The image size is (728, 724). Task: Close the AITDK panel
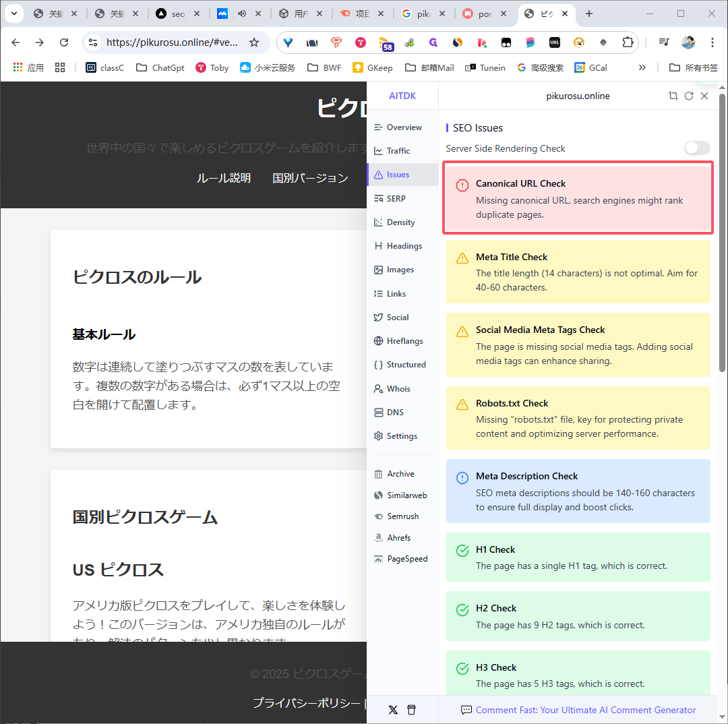(704, 96)
